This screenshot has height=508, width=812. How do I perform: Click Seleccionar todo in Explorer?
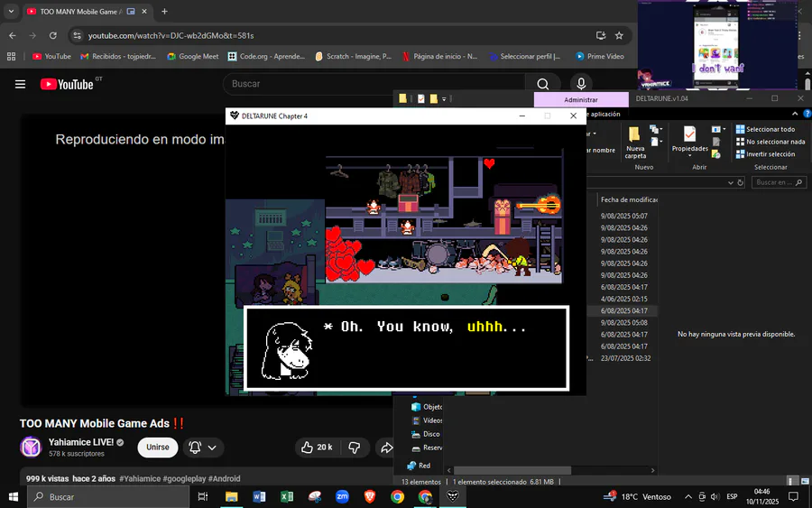(x=765, y=129)
